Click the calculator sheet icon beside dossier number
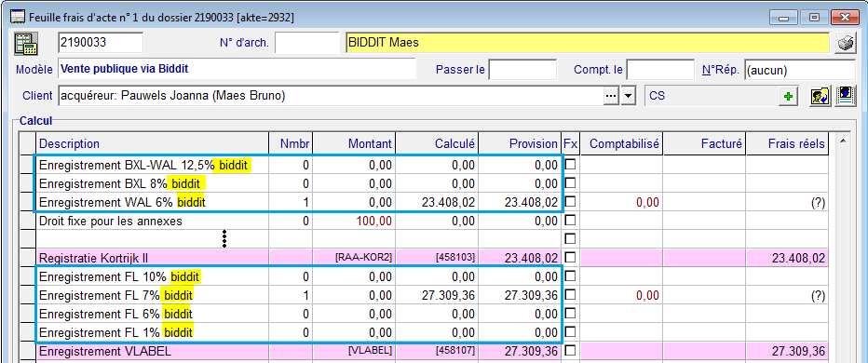 click(x=25, y=43)
